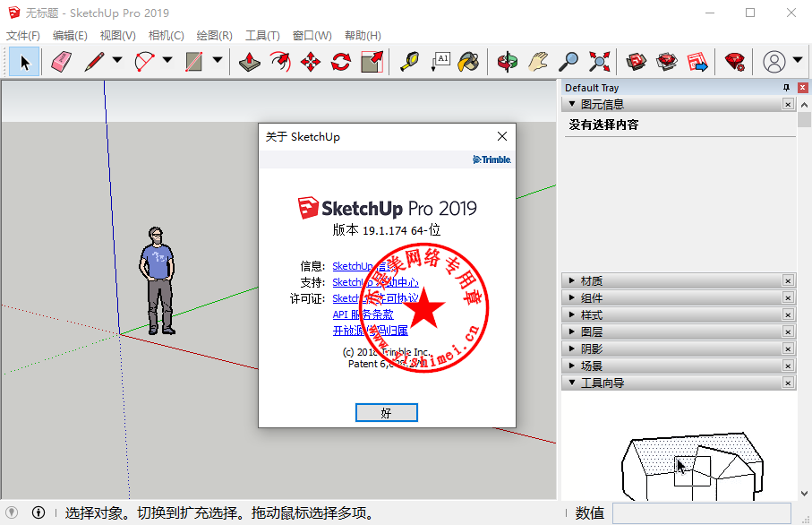Viewport: 812px width, 525px height.
Task: Click the tray scrollbar down arrow
Action: pos(804,494)
